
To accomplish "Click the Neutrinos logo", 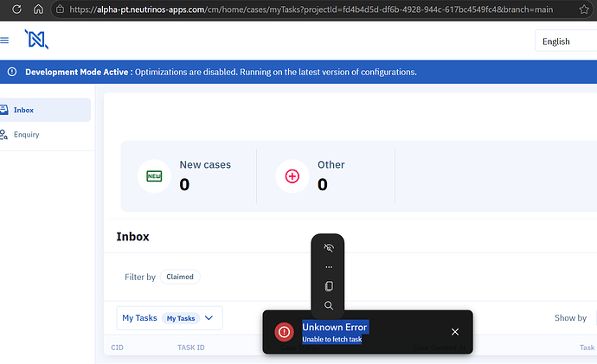I will tap(36, 39).
